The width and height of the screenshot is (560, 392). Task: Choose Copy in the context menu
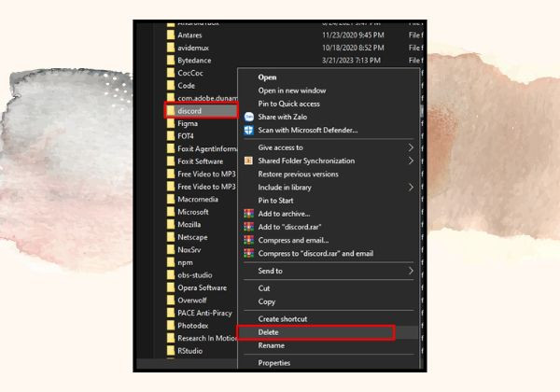tap(266, 301)
